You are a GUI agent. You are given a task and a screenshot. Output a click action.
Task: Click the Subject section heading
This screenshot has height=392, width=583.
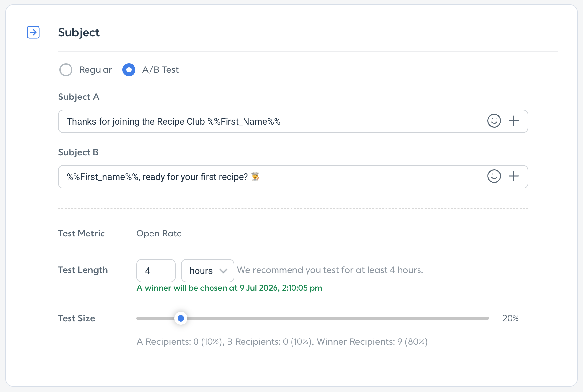(79, 32)
